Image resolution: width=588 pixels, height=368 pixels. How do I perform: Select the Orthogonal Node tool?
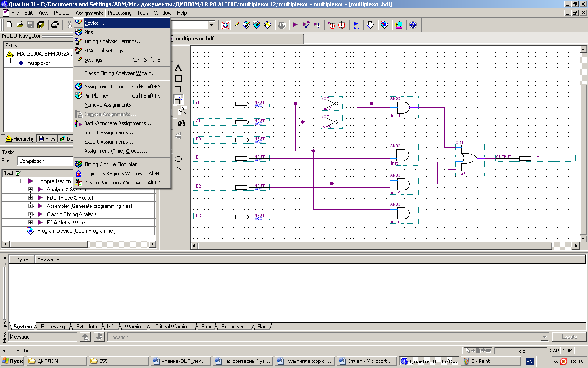(x=178, y=88)
